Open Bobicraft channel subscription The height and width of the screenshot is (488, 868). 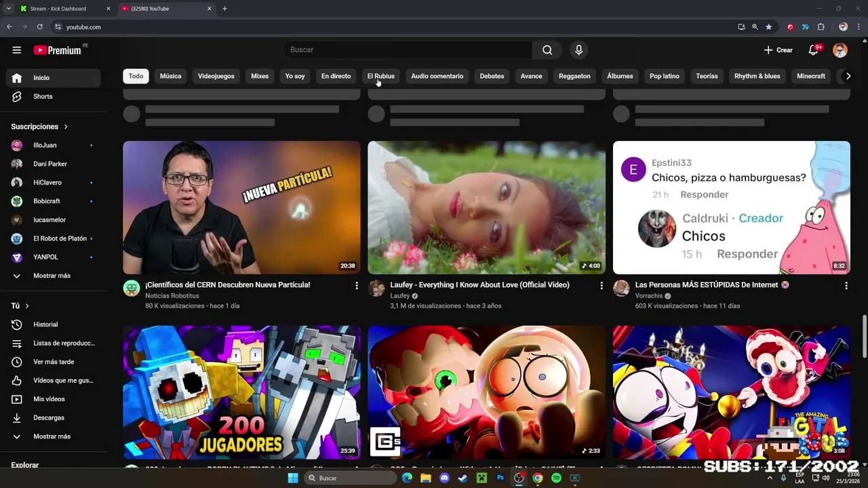click(54, 201)
